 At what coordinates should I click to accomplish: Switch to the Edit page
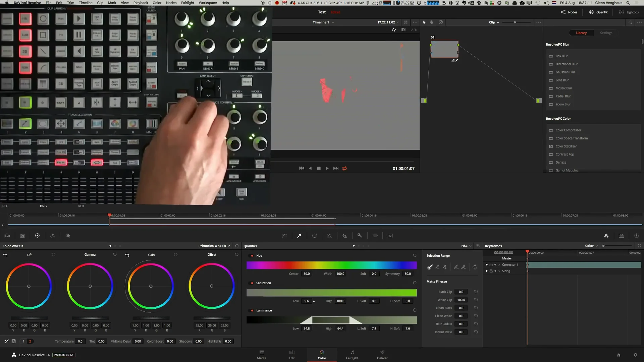(x=292, y=355)
